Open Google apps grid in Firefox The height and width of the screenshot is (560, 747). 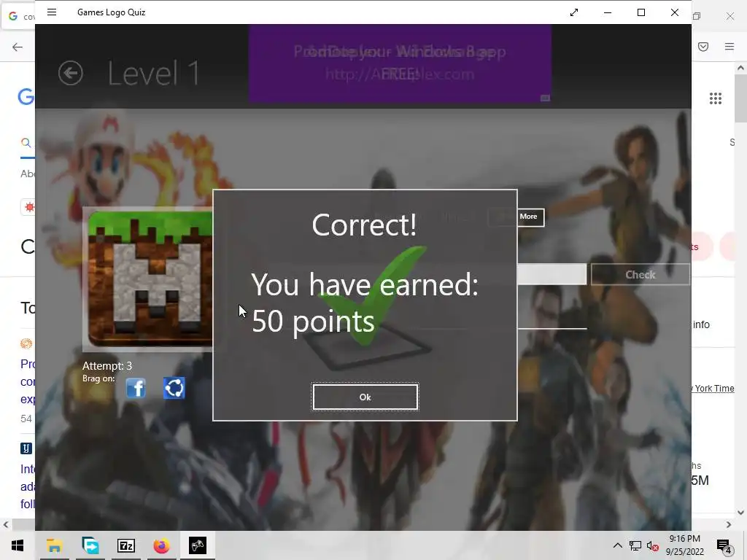716,98
